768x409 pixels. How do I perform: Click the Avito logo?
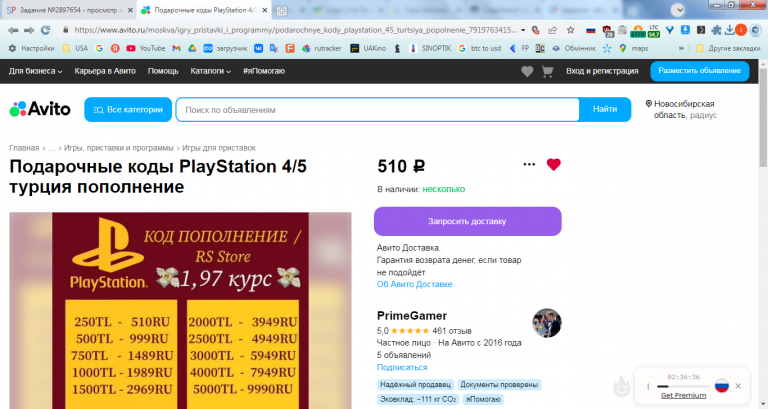(x=40, y=109)
